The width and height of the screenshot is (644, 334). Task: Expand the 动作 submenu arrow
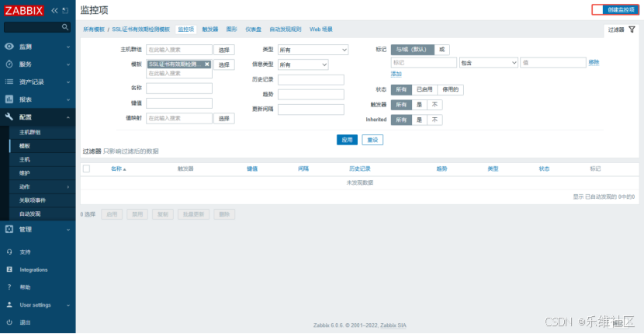pyautogui.click(x=68, y=187)
